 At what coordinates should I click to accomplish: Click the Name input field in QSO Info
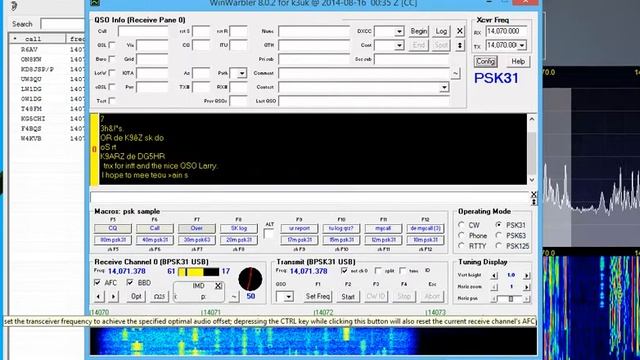click(314, 31)
